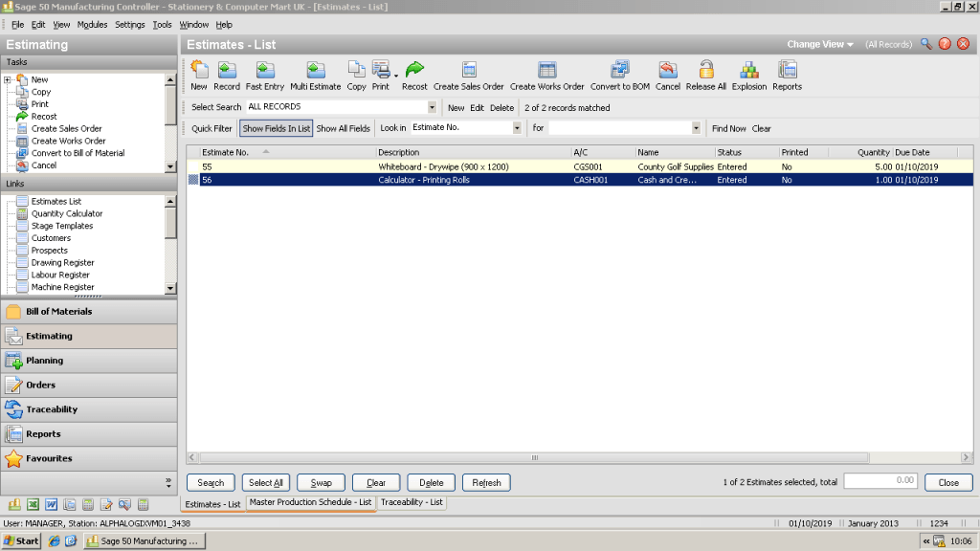The width and height of the screenshot is (980, 551).
Task: Select estimate row 55 Whiteboard Drywipe
Action: (x=580, y=167)
